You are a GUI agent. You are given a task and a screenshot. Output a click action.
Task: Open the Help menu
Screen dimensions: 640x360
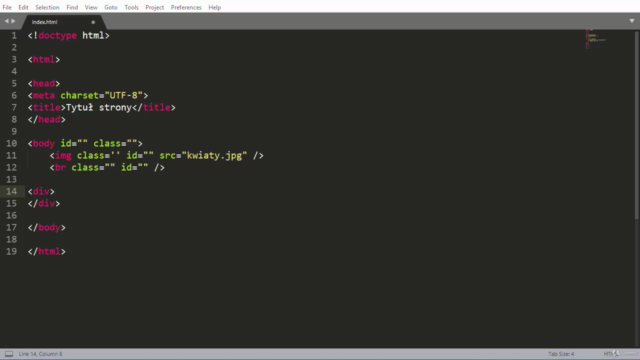215,7
